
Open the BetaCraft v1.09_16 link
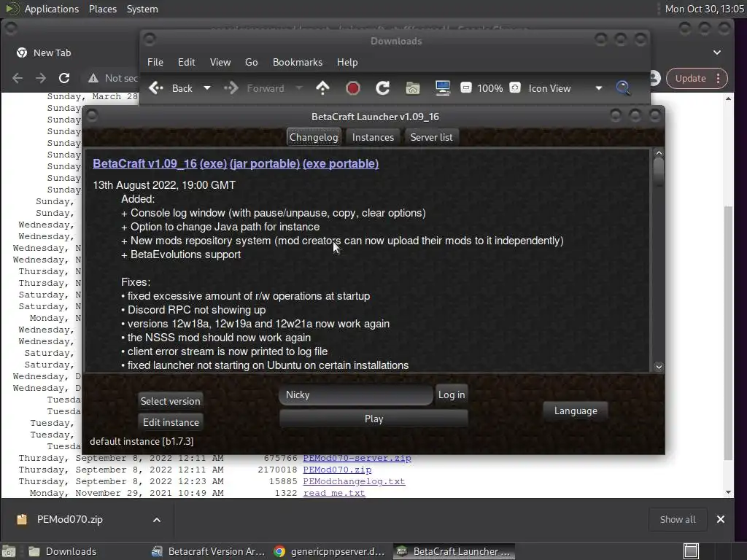click(x=145, y=163)
